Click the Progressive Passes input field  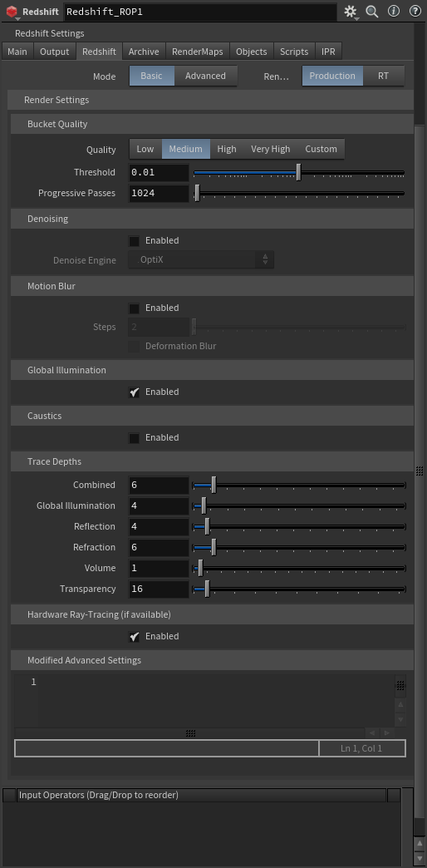[159, 193]
